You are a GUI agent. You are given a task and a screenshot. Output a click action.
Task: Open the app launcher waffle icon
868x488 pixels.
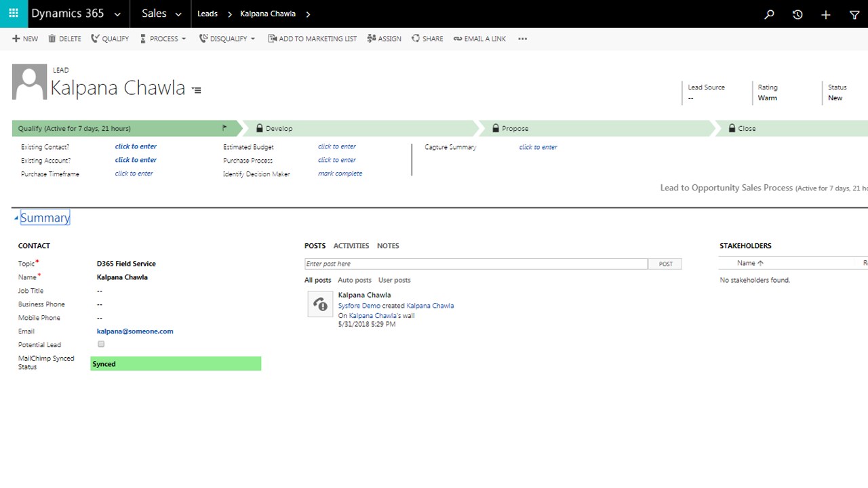13,14
